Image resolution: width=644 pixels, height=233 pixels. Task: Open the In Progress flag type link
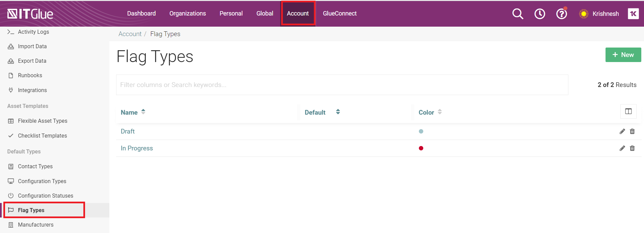point(137,148)
